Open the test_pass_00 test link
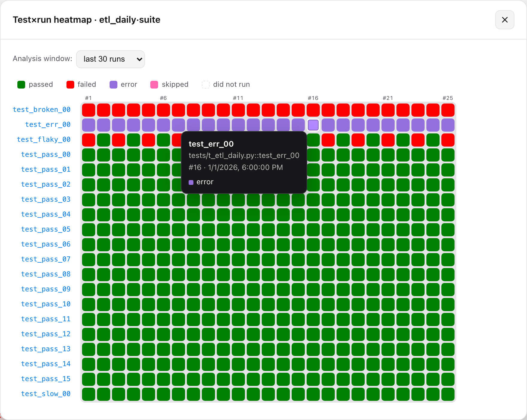Screen dimensions: 527x420 [46, 155]
